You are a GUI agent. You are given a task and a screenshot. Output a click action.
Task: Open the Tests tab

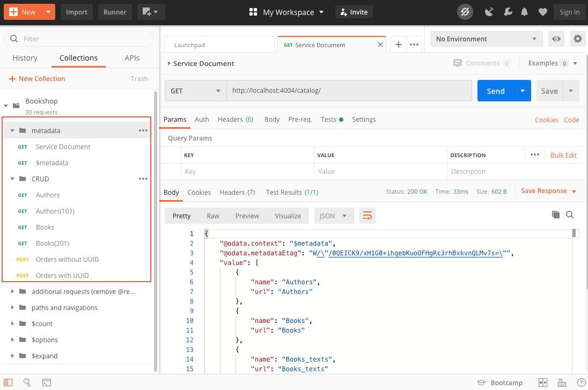tap(332, 119)
